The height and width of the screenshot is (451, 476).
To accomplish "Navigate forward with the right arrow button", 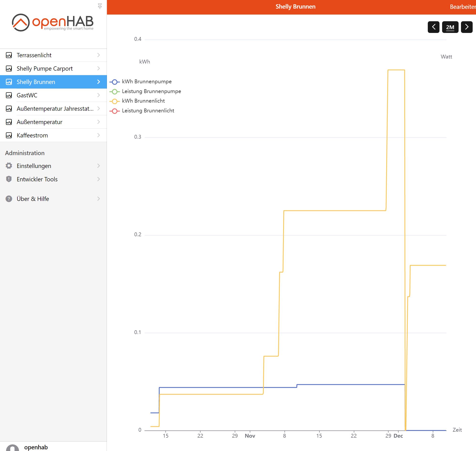I will tap(467, 27).
